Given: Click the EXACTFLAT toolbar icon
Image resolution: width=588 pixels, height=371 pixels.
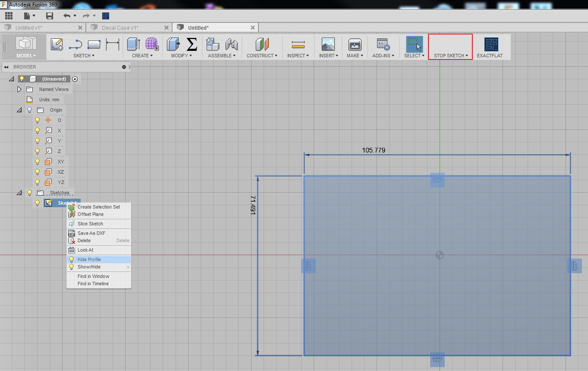Looking at the screenshot, I should [x=491, y=44].
